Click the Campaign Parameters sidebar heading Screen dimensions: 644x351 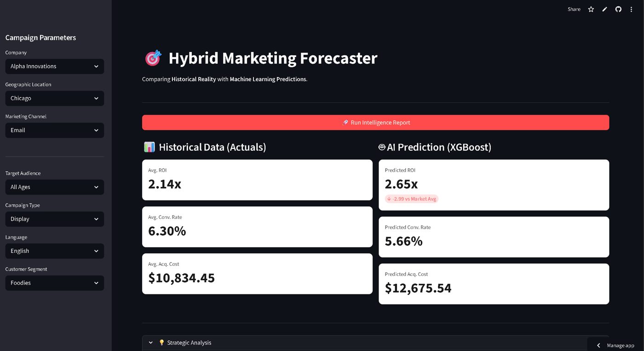click(40, 38)
